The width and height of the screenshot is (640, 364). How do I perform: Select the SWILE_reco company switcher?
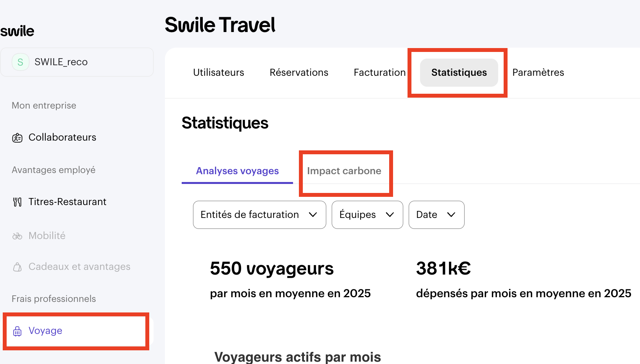[x=77, y=62]
